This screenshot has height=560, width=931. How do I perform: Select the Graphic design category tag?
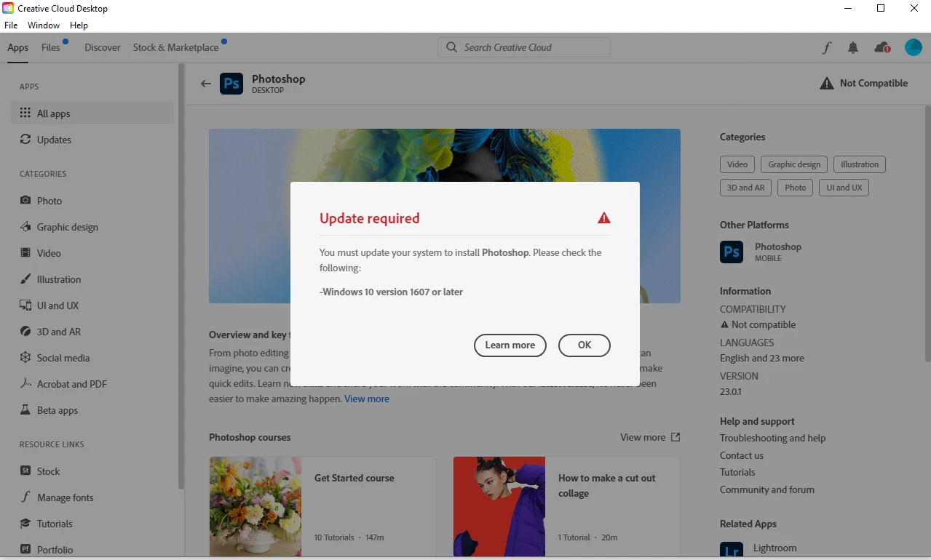(794, 164)
